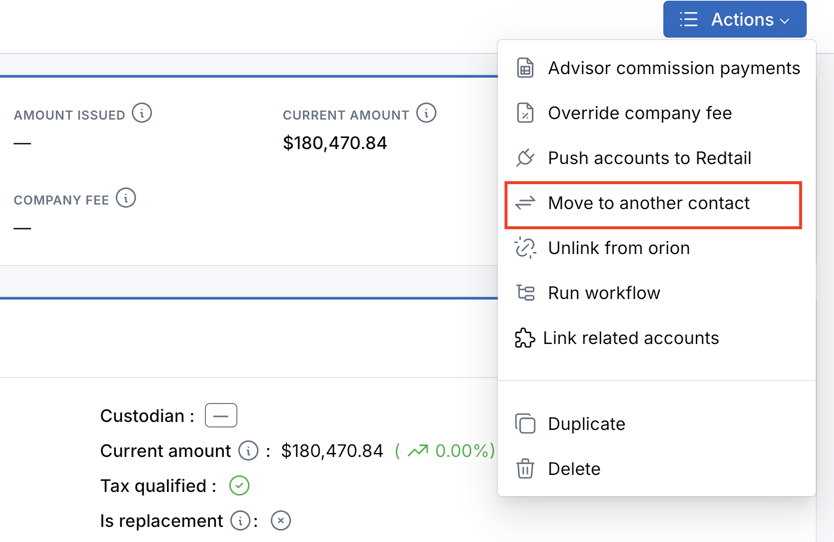The height and width of the screenshot is (542, 834).
Task: Click the workflow tree icon
Action: coord(526,293)
